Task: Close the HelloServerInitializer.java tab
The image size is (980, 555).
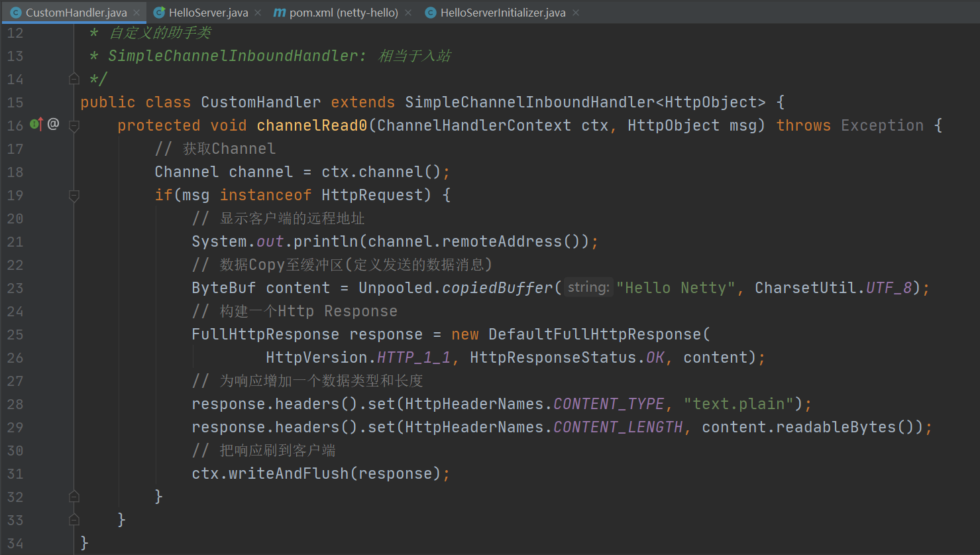Action: click(x=576, y=13)
